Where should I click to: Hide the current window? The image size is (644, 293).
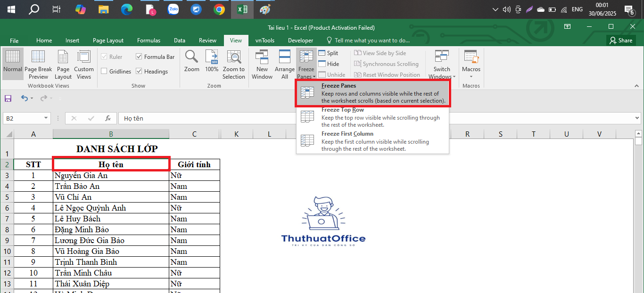[x=329, y=64]
